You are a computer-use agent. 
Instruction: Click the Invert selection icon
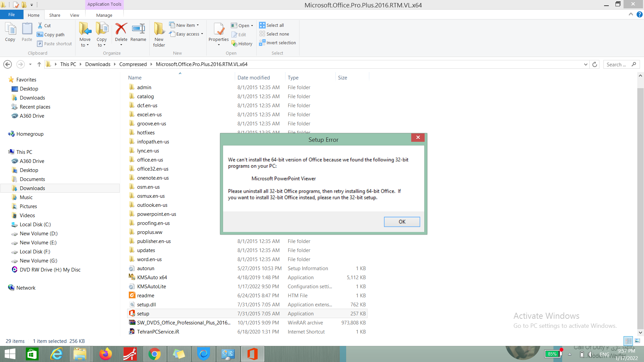pyautogui.click(x=262, y=43)
